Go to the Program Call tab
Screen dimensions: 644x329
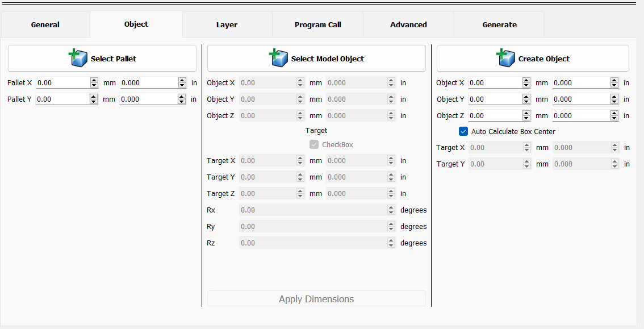tap(317, 25)
